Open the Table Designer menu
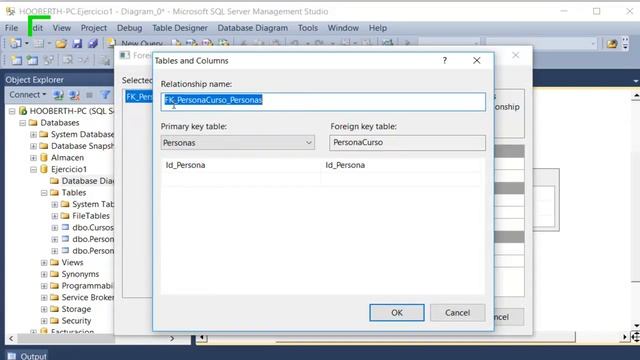Screen dimensions: 640x360 pyautogui.click(x=180, y=28)
